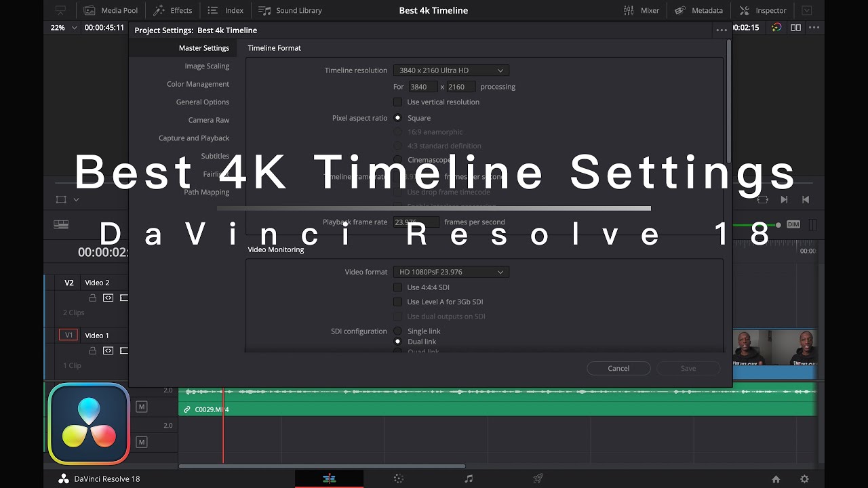Viewport: 868px width, 488px height.
Task: Lock the Video 2 track
Action: tap(93, 298)
